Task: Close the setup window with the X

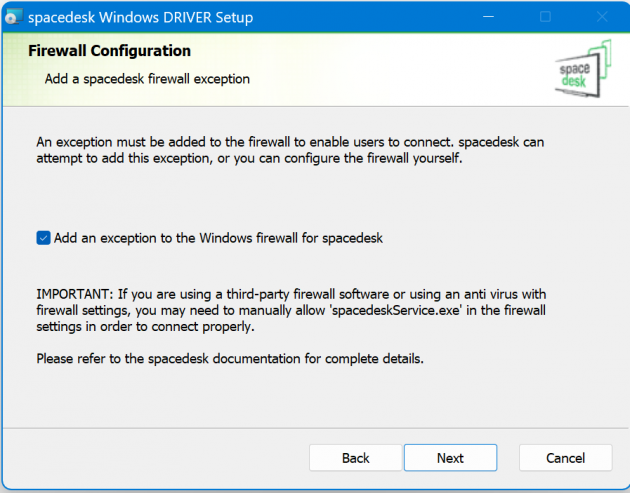Action: click(x=602, y=17)
